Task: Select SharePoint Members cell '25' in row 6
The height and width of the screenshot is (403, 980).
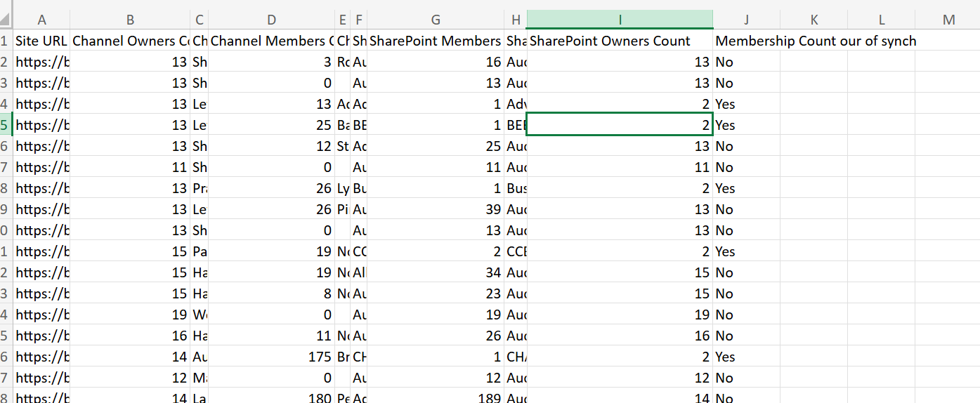Action: coord(436,146)
